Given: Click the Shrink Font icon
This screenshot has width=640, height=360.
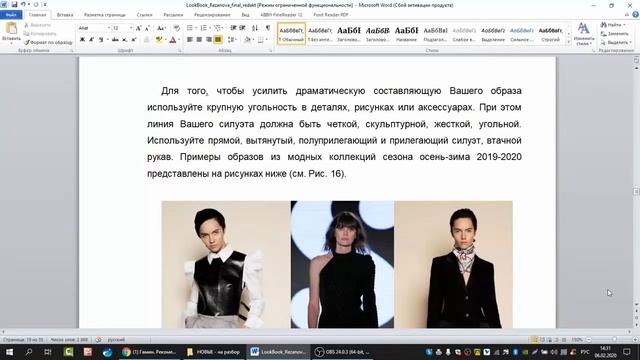Looking at the screenshot, I should point(148,28).
